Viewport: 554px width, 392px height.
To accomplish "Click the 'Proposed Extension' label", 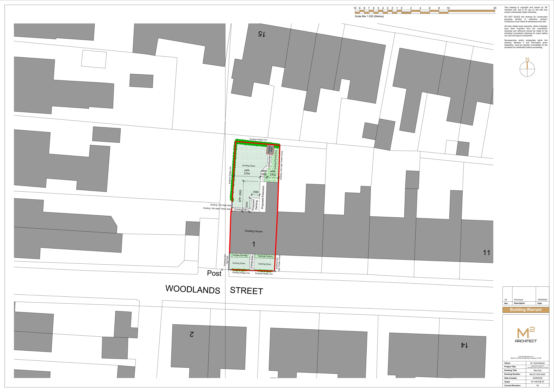I will [263, 197].
